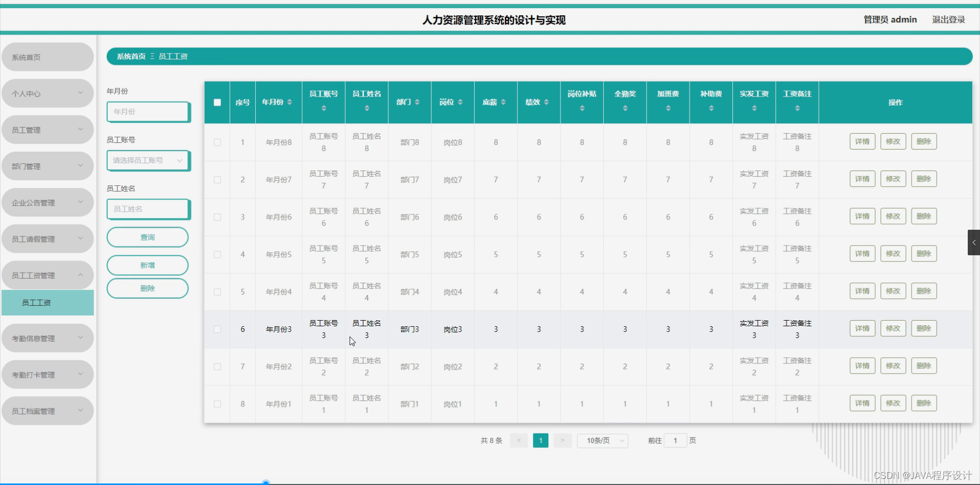Sort table by 年月份 column arrows
This screenshot has height=485, width=980.
click(x=289, y=102)
